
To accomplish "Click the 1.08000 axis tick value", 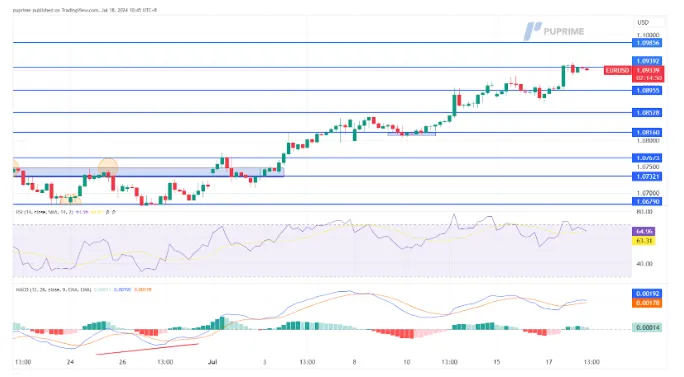I will [x=648, y=141].
